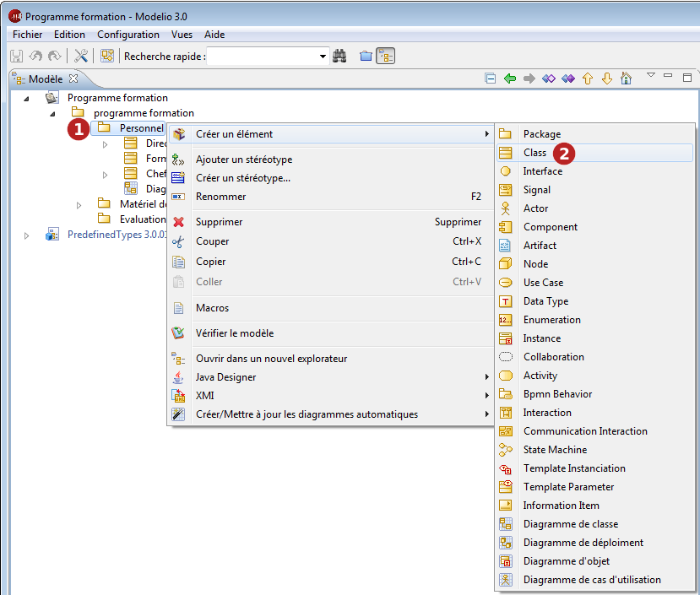Create a Package element from submenu
700x595 pixels.
594,134
